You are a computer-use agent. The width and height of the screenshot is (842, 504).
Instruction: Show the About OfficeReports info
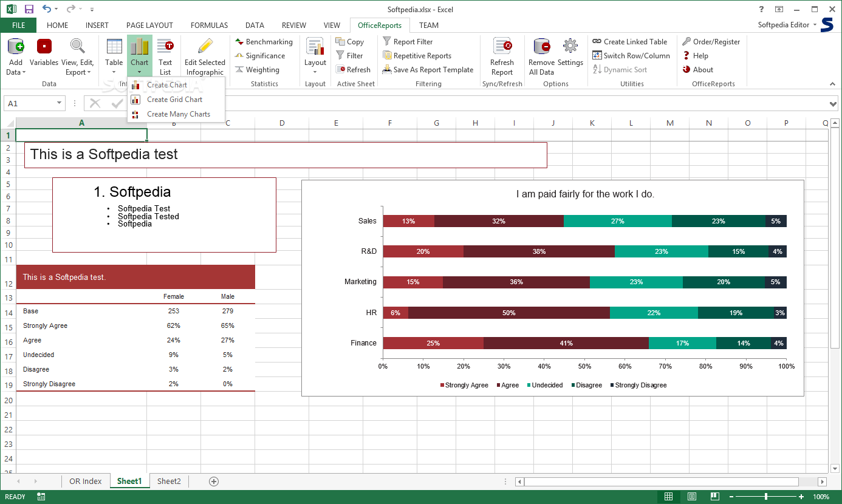(697, 70)
